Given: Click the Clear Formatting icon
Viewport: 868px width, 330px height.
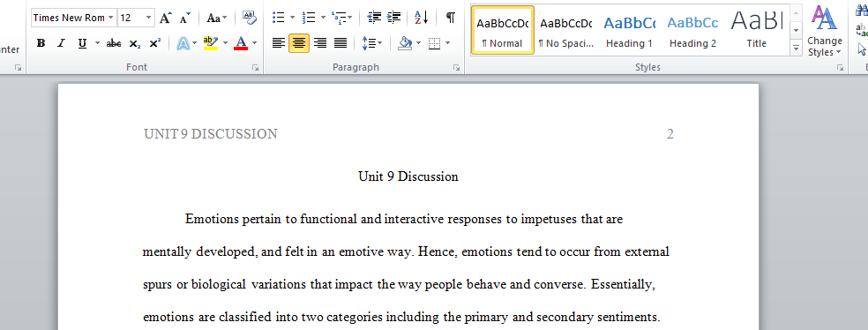Looking at the screenshot, I should (251, 18).
